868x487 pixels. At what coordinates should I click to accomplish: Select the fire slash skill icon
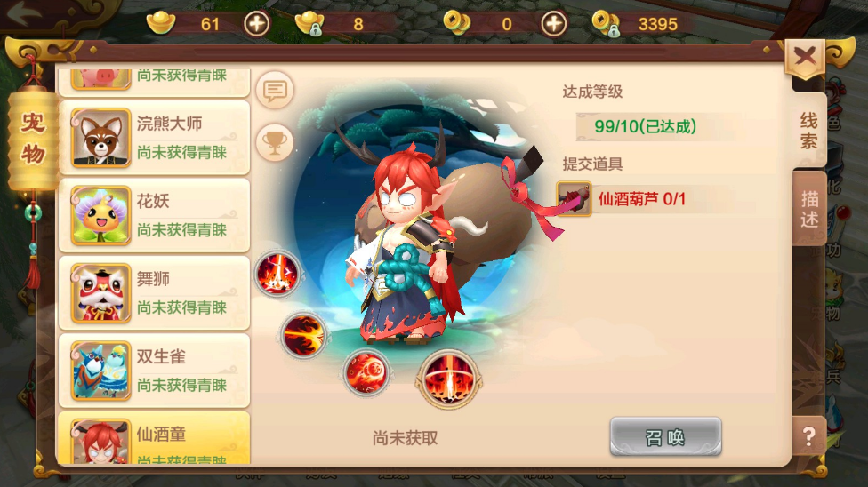click(302, 335)
